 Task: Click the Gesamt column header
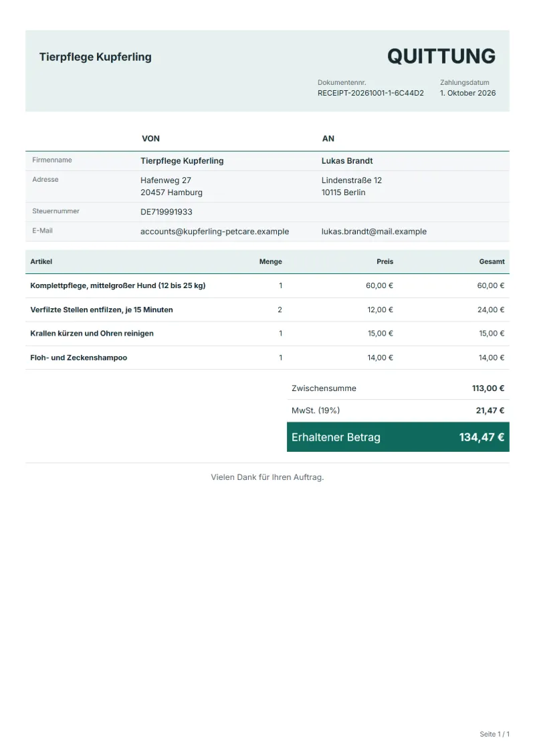[492, 262]
